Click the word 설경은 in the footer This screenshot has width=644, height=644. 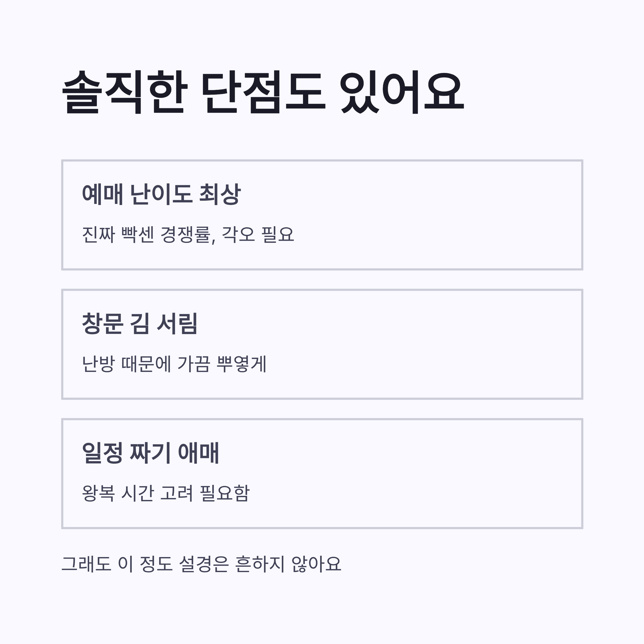(x=204, y=564)
